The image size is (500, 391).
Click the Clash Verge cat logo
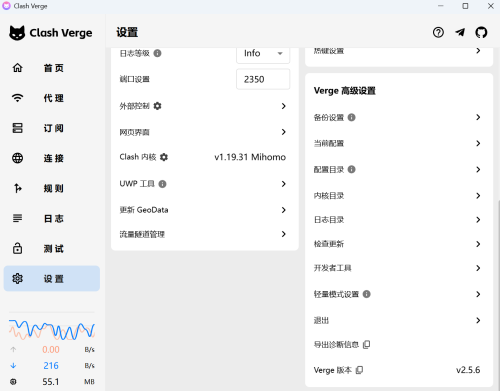17,33
